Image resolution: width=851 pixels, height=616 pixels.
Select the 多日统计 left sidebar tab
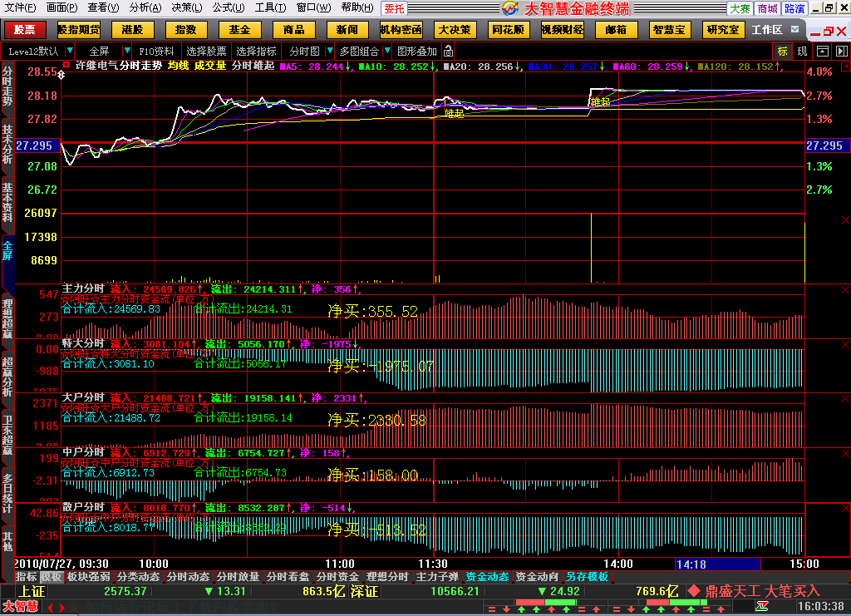[x=7, y=493]
